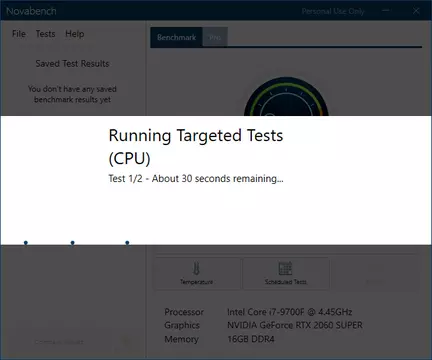
Task: Click the animated loading progress dots
Action: click(76, 243)
